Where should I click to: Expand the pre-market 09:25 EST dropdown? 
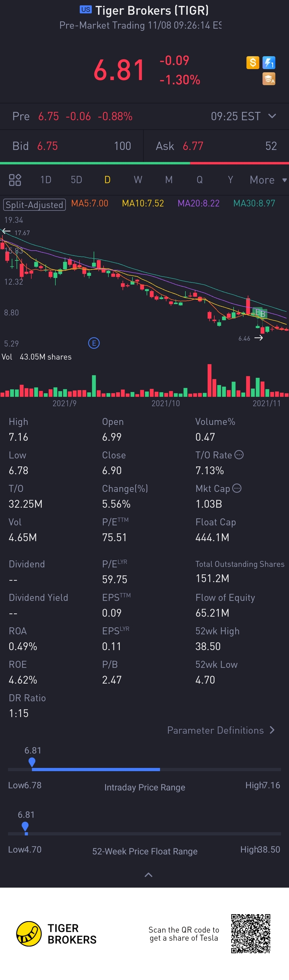272,116
